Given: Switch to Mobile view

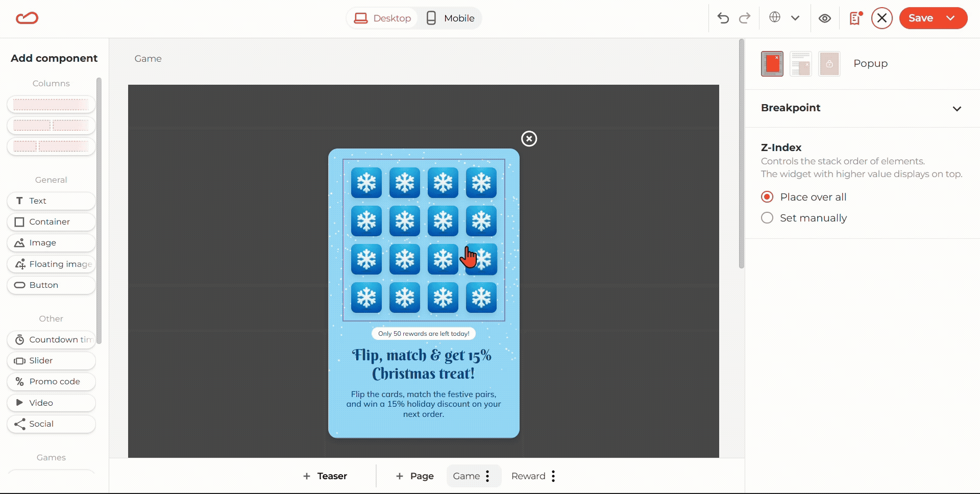Looking at the screenshot, I should click(450, 18).
